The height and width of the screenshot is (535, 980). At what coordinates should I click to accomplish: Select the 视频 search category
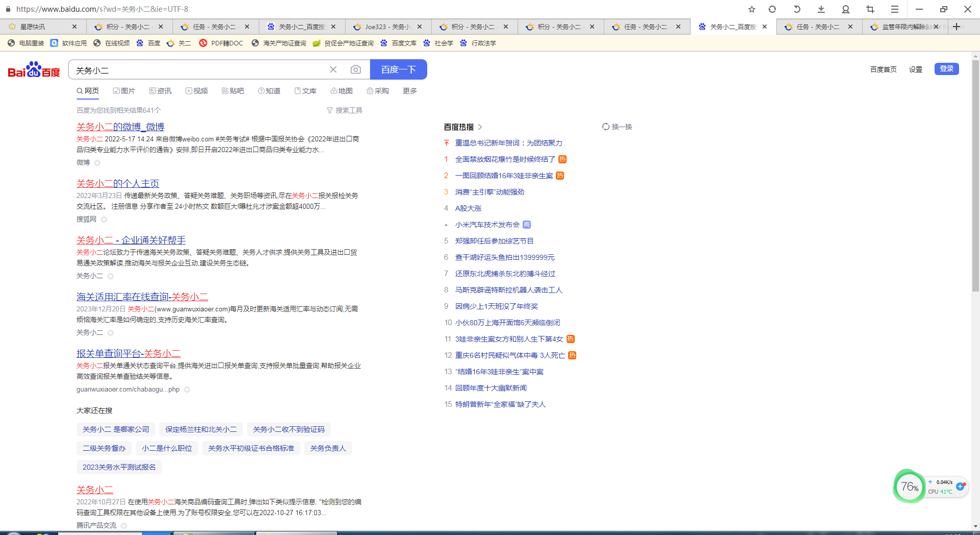197,91
